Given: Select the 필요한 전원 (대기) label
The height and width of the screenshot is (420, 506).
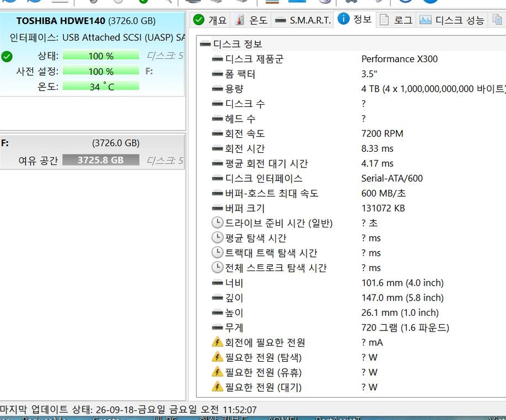Looking at the screenshot, I should (263, 387).
